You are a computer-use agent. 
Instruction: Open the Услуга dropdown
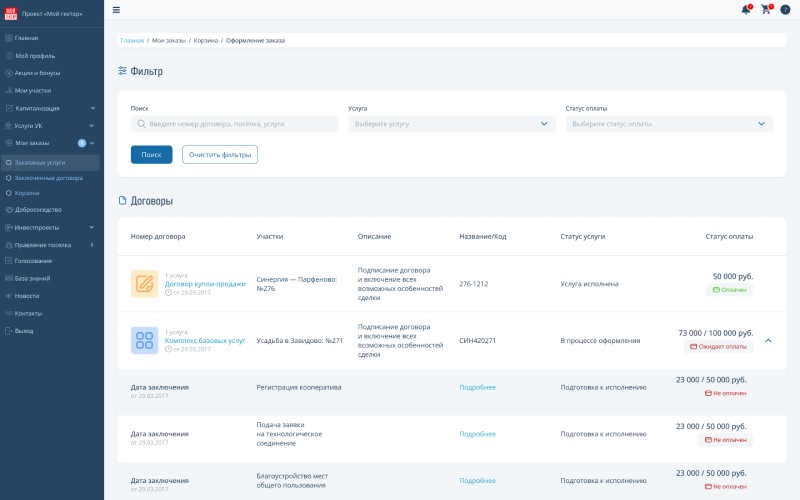[452, 124]
